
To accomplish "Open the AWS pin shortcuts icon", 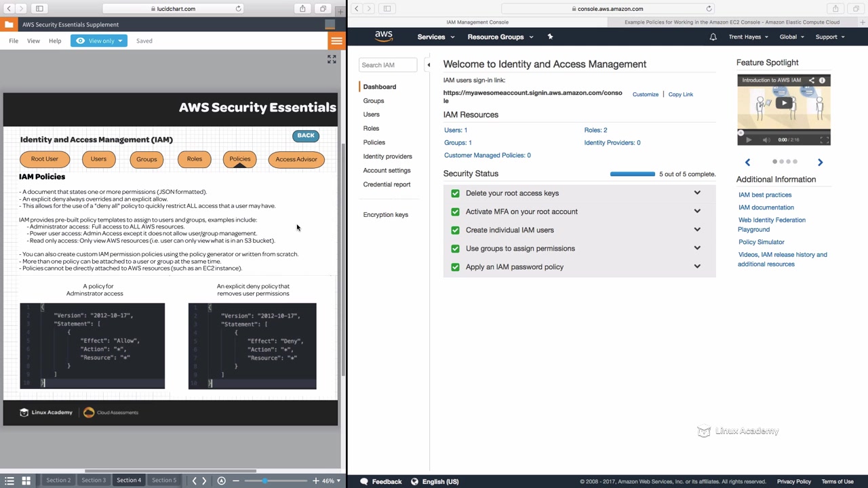I will pos(550,37).
